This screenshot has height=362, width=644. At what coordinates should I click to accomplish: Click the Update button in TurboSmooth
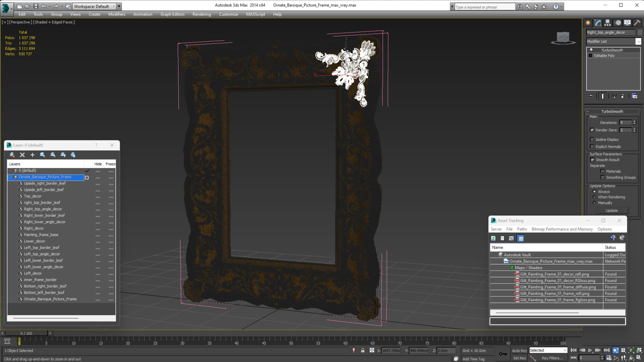point(611,211)
